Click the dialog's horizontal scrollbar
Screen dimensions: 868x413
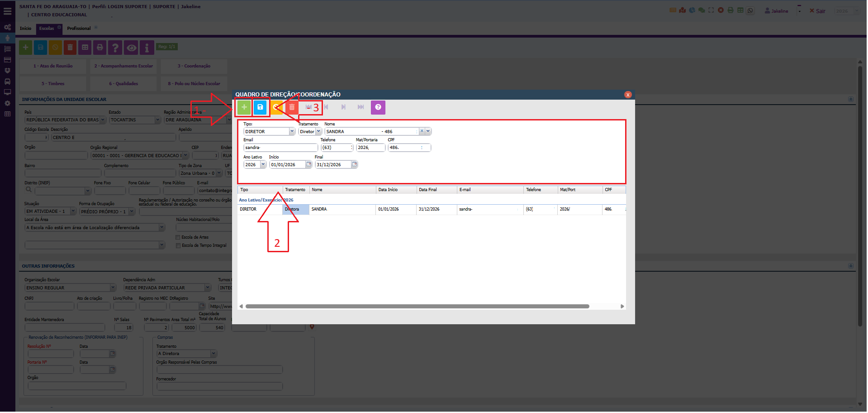pyautogui.click(x=417, y=307)
